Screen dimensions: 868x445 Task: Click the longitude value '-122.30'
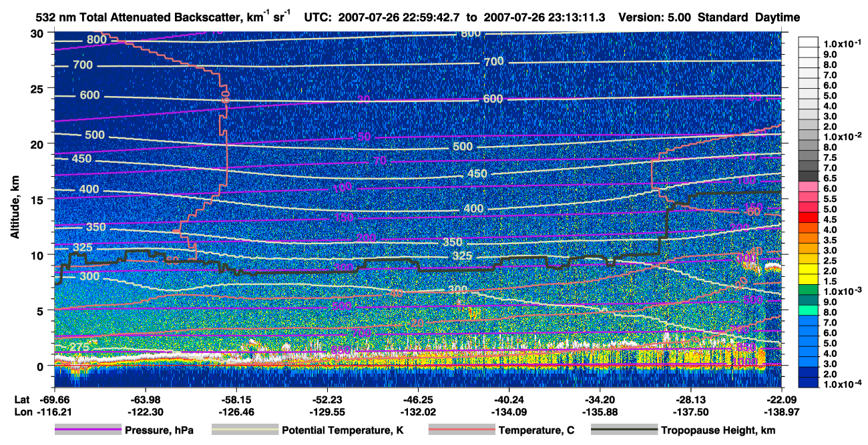click(145, 412)
